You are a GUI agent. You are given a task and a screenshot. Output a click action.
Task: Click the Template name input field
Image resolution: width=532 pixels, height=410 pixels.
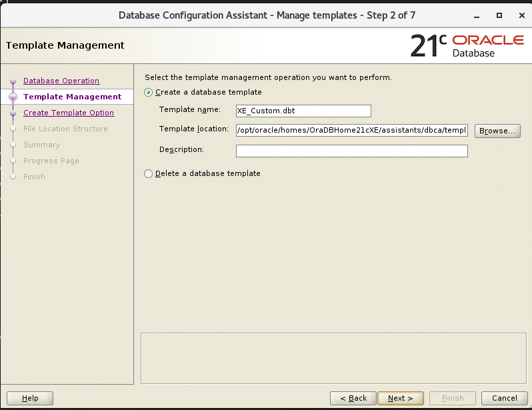coord(303,111)
